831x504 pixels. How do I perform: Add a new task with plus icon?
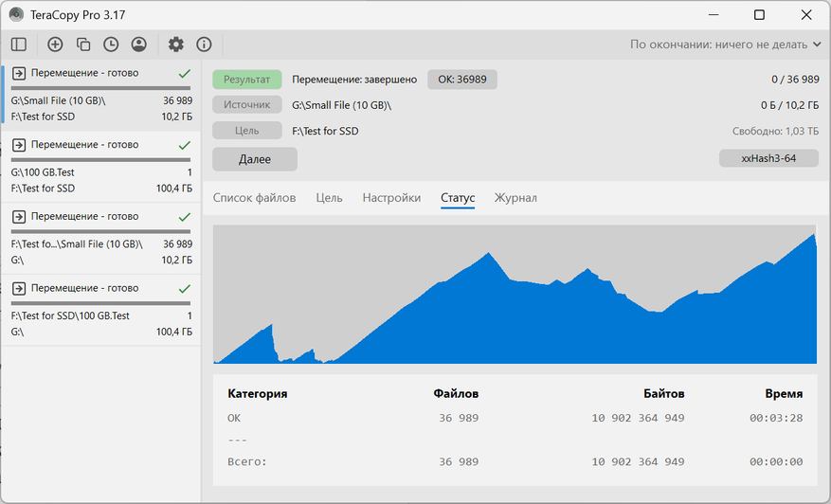coord(55,44)
